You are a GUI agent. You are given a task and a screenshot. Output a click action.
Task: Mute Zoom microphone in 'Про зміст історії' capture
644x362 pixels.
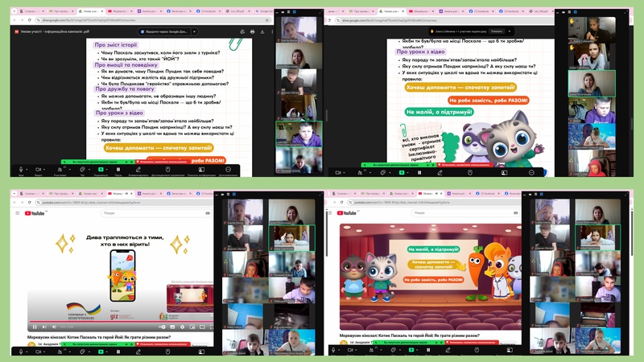(21, 169)
